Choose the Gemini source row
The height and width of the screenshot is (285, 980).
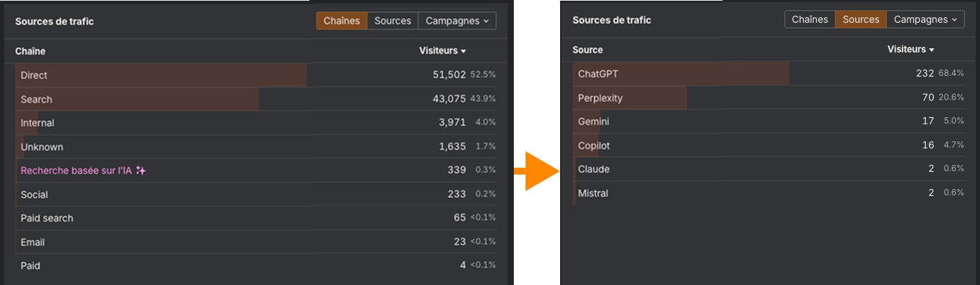pyautogui.click(x=769, y=121)
